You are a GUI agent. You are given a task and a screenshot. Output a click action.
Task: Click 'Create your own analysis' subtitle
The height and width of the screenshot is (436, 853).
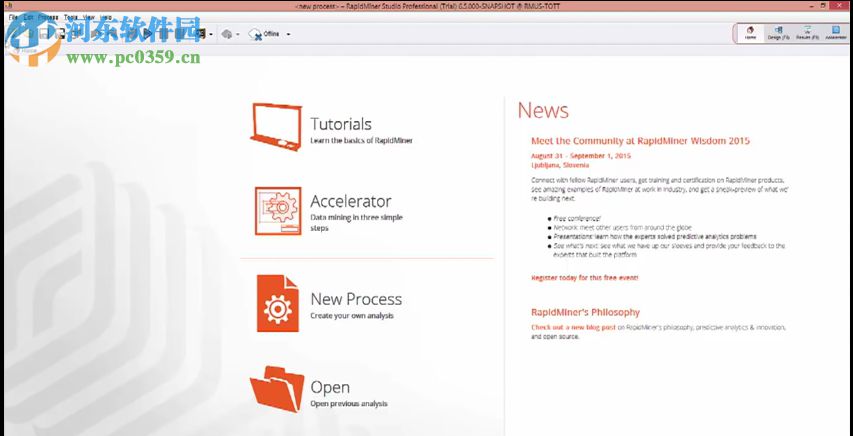(x=351, y=316)
